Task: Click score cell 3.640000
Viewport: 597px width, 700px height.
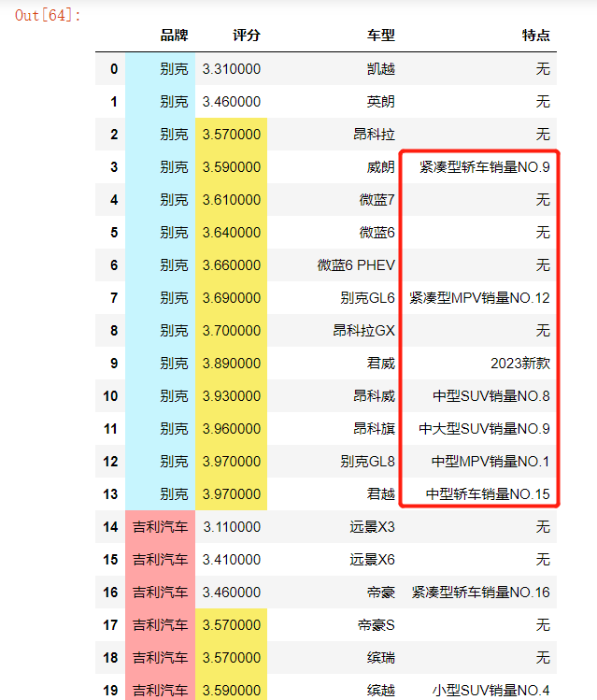Action: [x=232, y=233]
